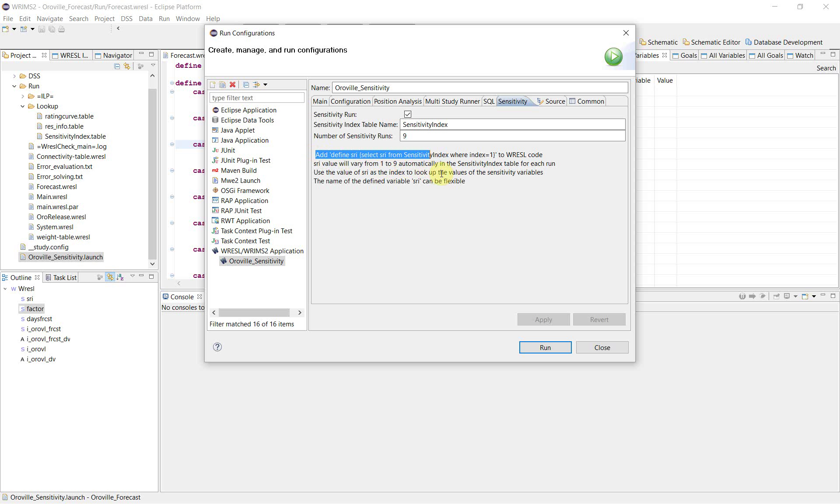Open the launch configuration filter dropdown
Image resolution: width=840 pixels, height=504 pixels.
click(265, 85)
